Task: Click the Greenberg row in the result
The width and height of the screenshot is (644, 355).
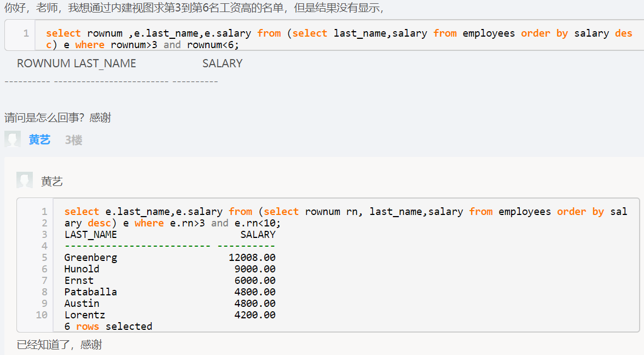Action: 170,257
